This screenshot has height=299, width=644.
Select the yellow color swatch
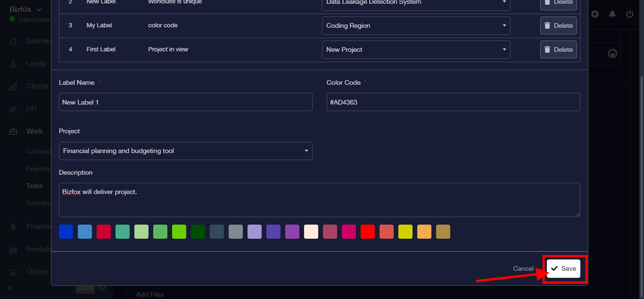[x=405, y=232]
